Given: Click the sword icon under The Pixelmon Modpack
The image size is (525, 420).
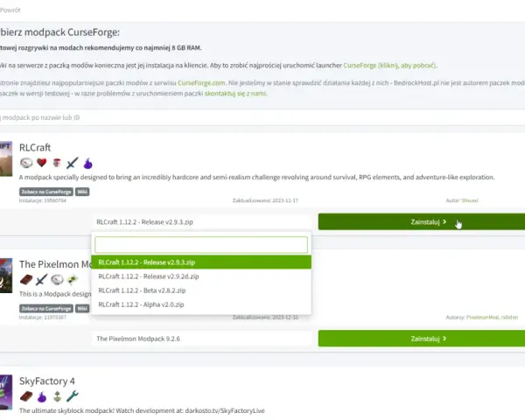Looking at the screenshot, I should 41,280.
